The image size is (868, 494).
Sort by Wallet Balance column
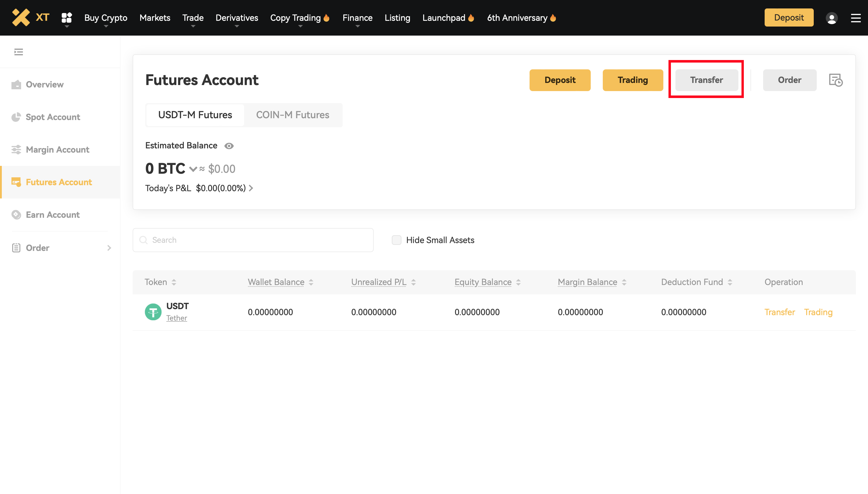click(311, 282)
